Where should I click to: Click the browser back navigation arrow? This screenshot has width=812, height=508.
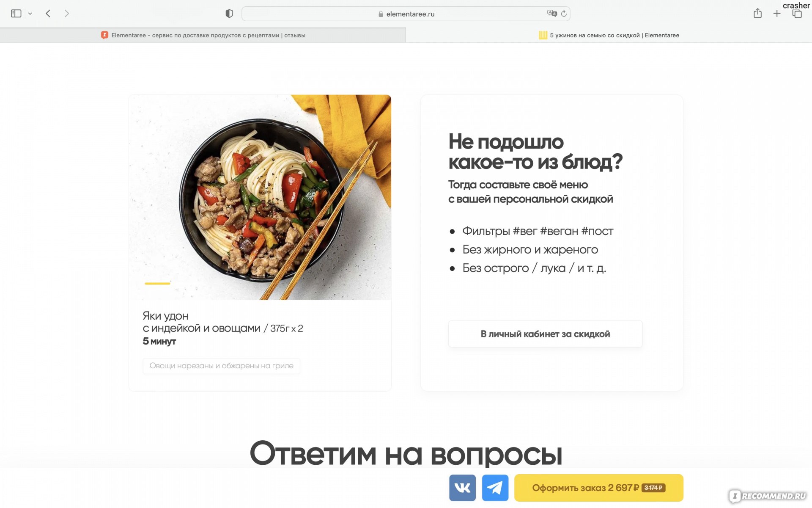tap(48, 14)
